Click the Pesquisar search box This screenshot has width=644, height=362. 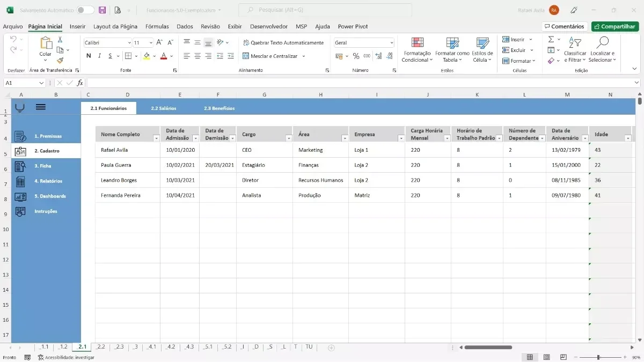tap(325, 10)
